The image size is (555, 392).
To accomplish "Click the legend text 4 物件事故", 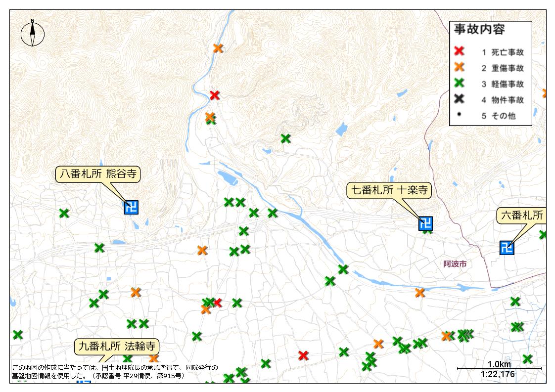I will 503,100.
